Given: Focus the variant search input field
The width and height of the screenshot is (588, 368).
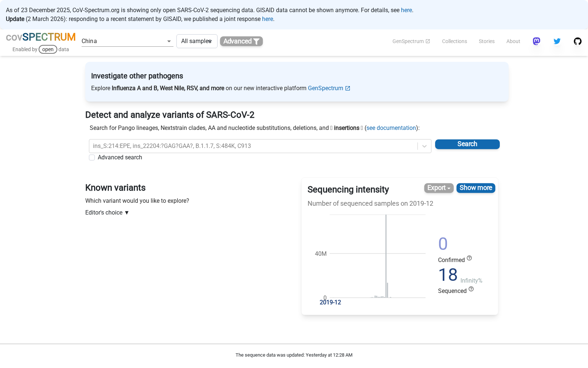Looking at the screenshot, I should coord(254,146).
